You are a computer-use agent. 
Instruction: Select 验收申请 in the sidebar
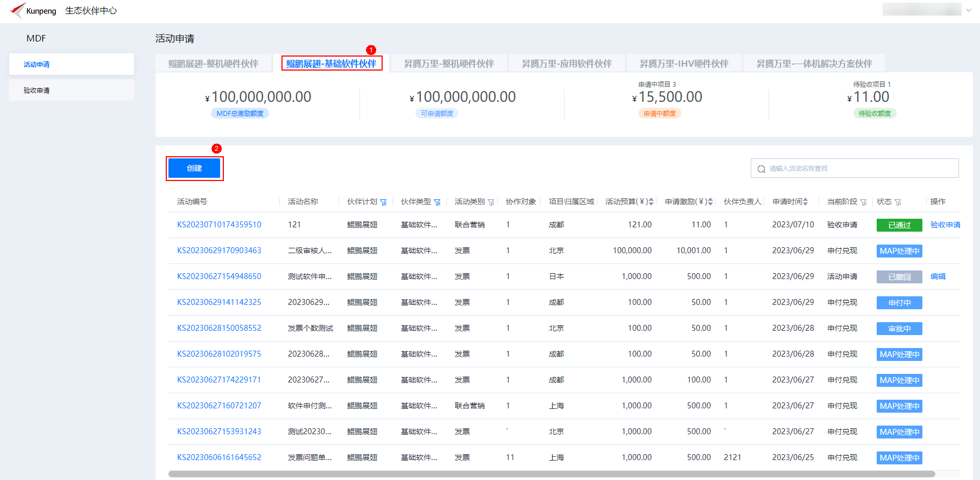[72, 90]
